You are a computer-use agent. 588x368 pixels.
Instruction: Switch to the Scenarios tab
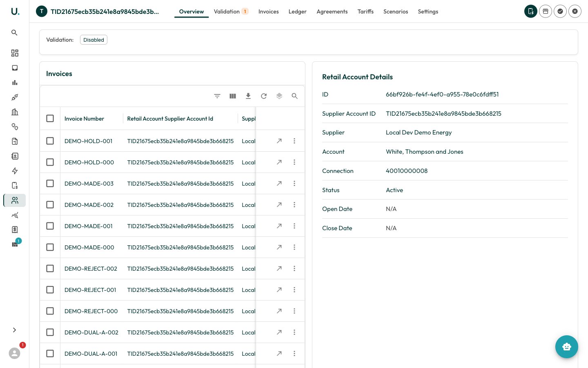[396, 11]
